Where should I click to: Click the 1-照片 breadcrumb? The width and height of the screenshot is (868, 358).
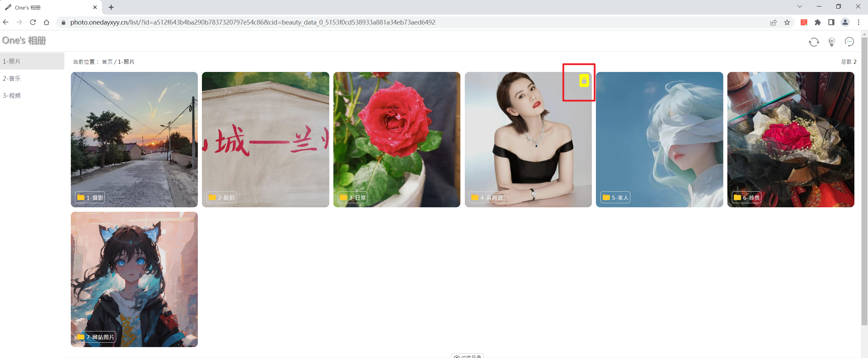[126, 62]
